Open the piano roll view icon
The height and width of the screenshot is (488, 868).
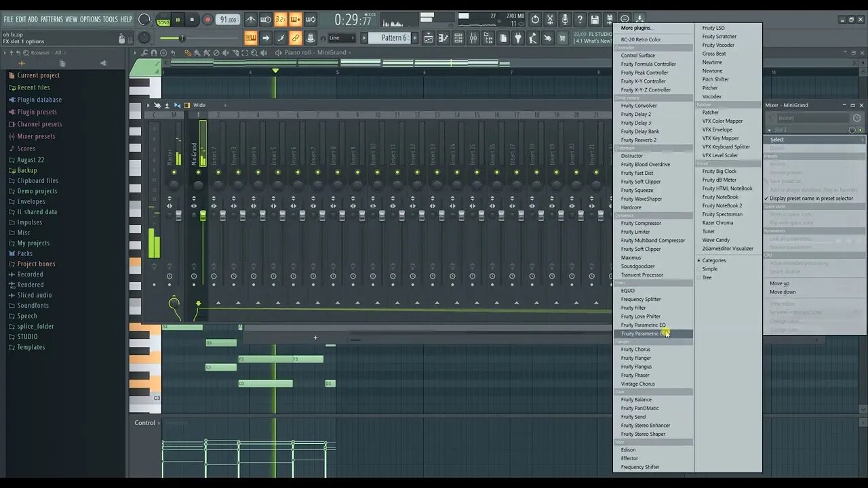point(443,38)
